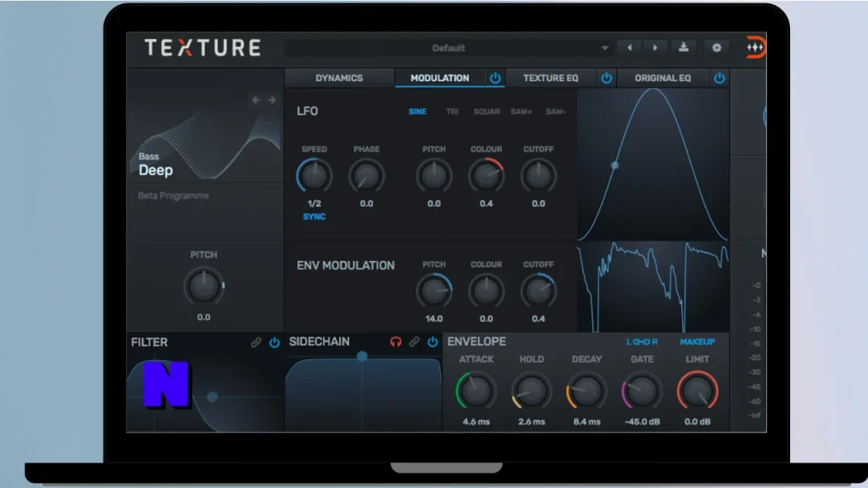This screenshot has width=868, height=488.
Task: Select the TRI LFO waveform
Action: [453, 112]
